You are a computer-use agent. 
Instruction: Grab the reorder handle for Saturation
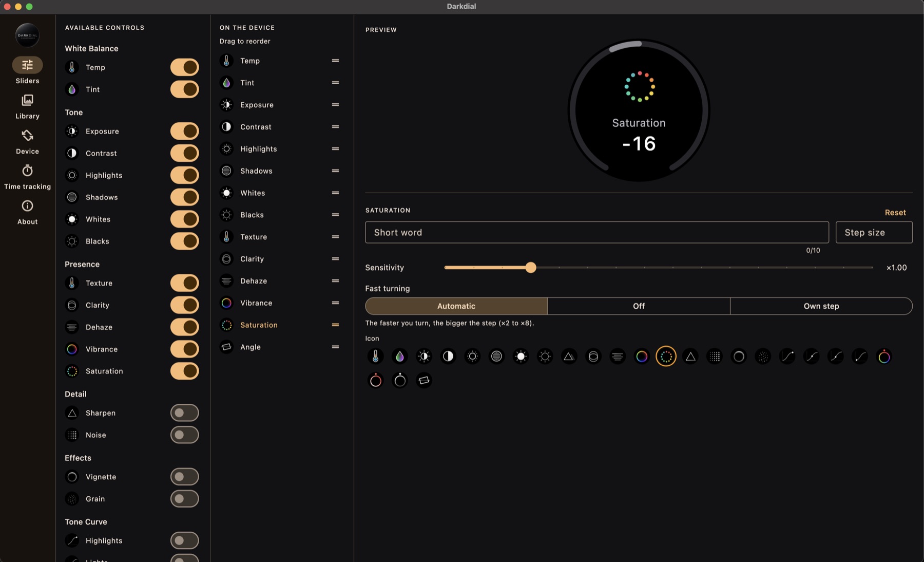[335, 325]
